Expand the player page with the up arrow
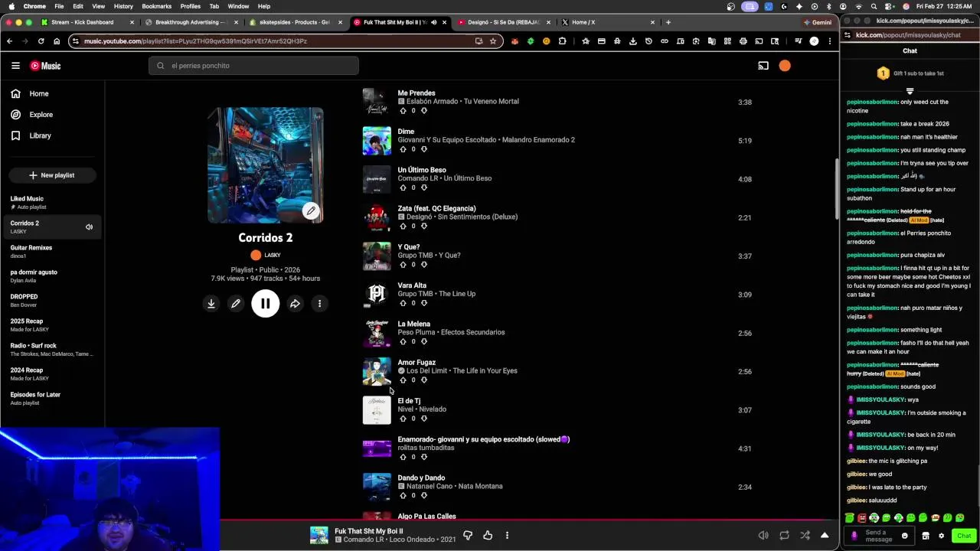This screenshot has height=551, width=980. pos(825,536)
